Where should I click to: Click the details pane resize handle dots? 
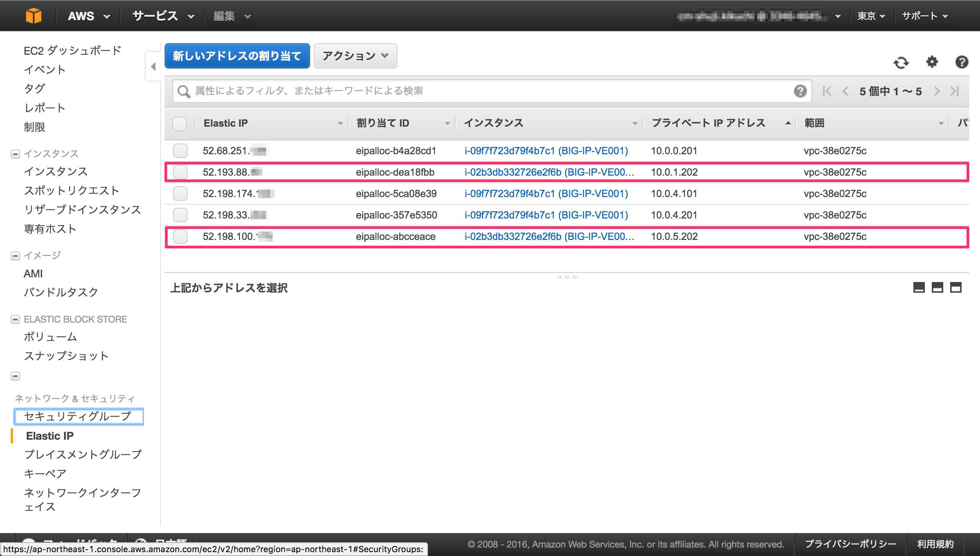point(567,276)
